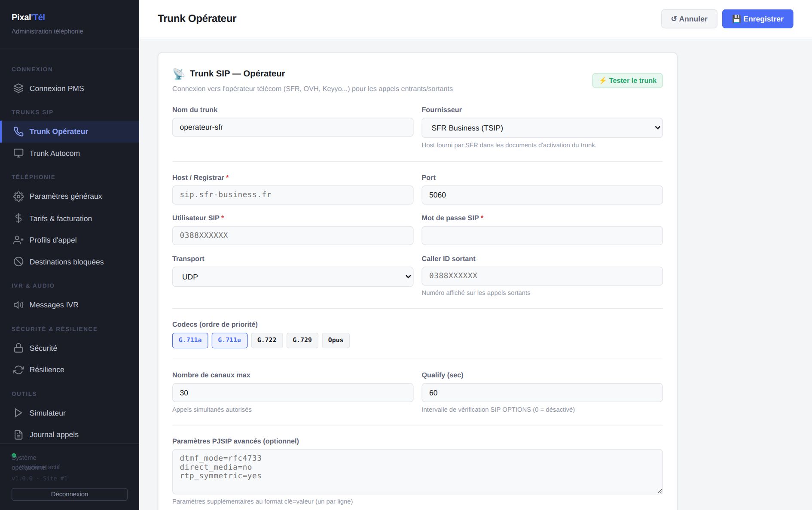Open the Transport UDP dropdown

293,277
